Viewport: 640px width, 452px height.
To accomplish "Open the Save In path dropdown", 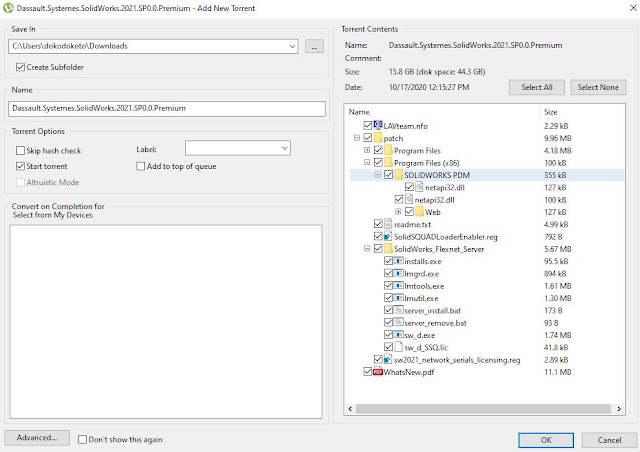I will coord(292,46).
